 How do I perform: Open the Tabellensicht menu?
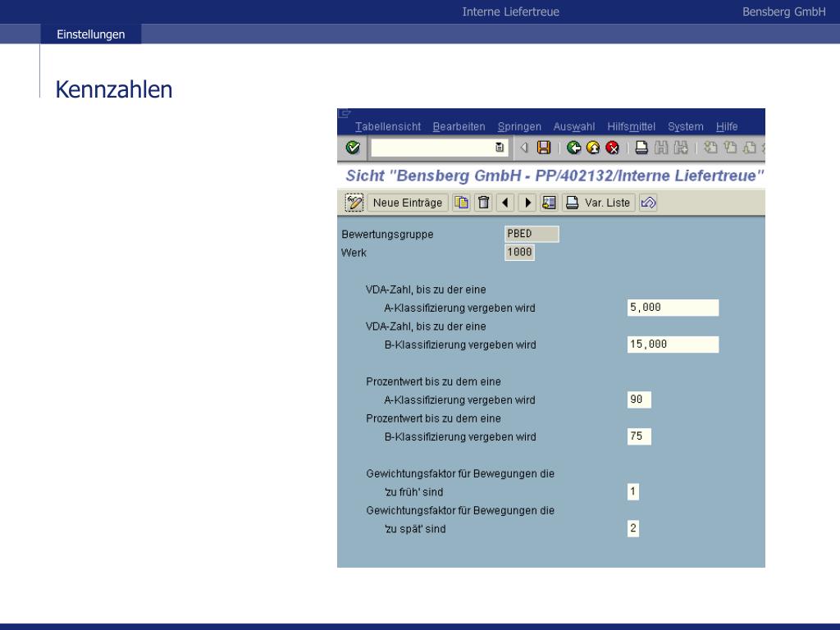click(x=388, y=126)
